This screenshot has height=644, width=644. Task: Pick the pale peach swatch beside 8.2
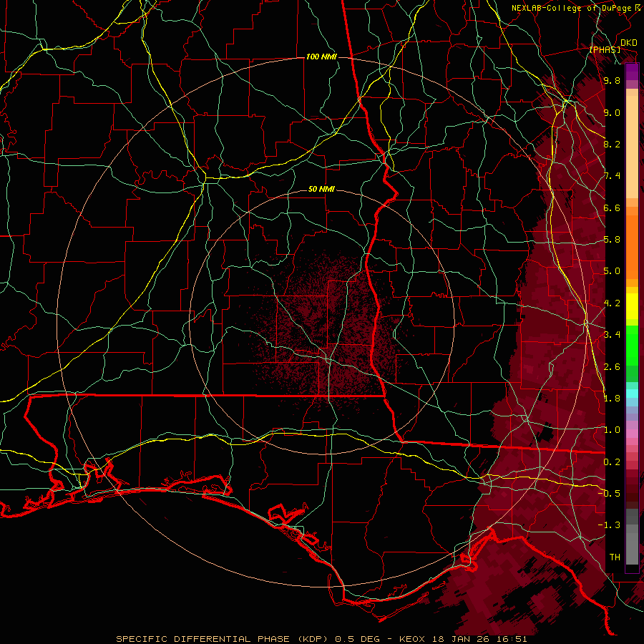632,147
